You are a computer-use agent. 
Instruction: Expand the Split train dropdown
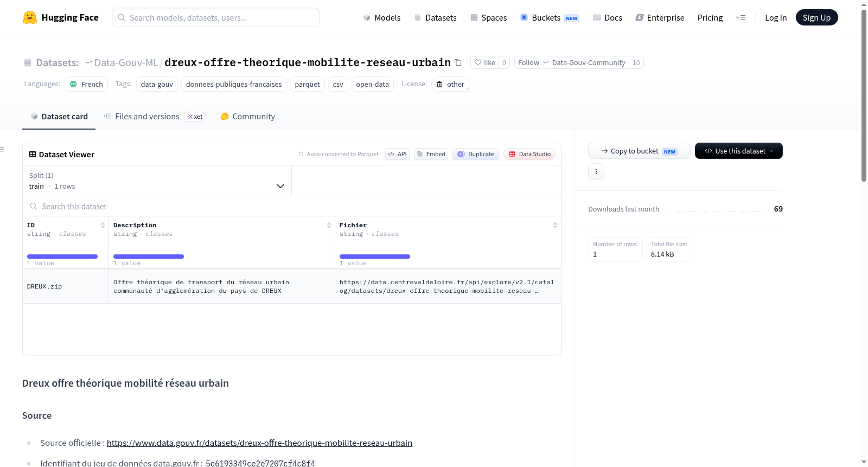(x=157, y=181)
